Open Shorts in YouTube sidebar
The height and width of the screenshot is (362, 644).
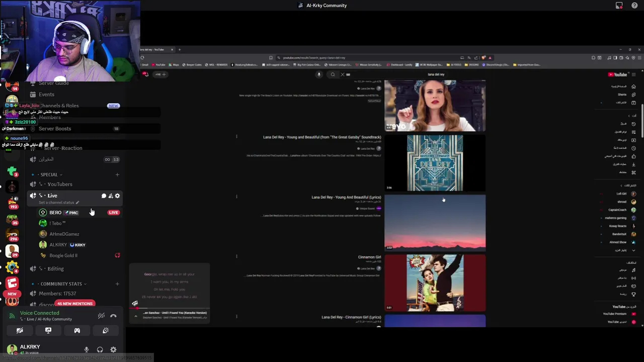coord(626,95)
